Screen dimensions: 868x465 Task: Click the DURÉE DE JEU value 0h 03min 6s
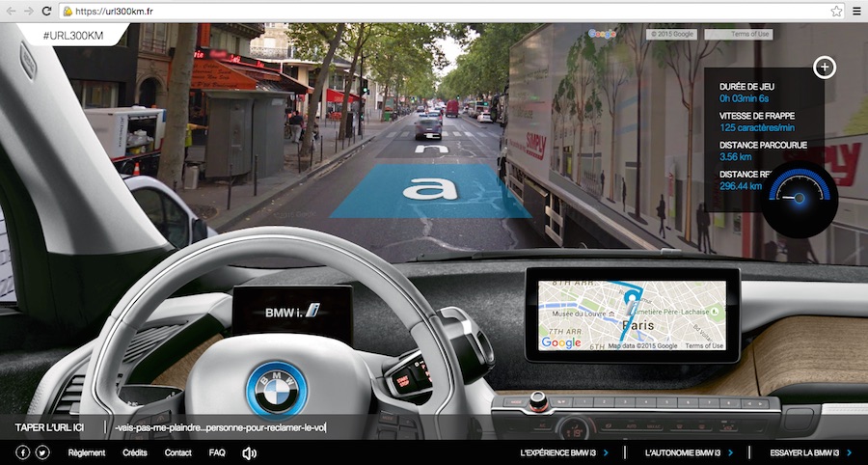pyautogui.click(x=744, y=98)
